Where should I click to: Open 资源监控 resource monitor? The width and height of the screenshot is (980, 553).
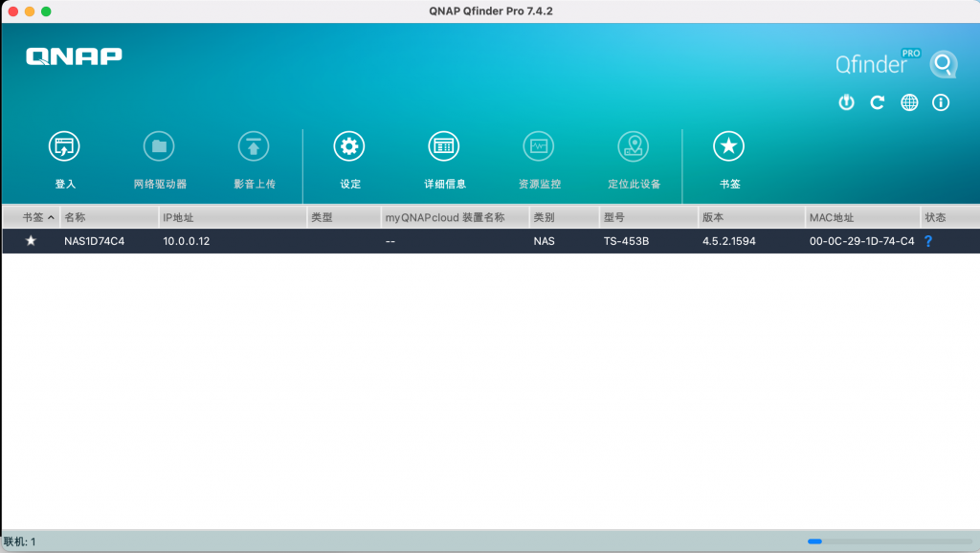pos(539,146)
